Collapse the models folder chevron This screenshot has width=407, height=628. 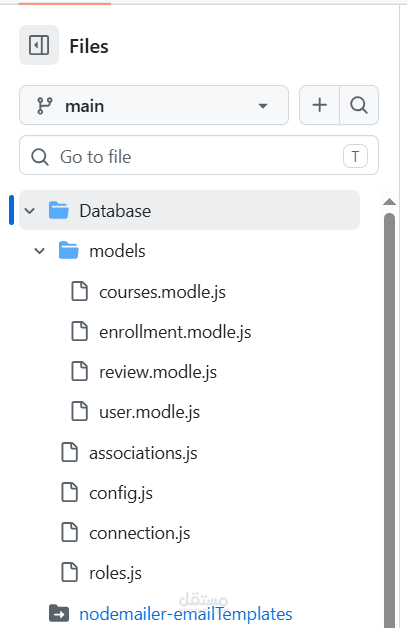point(39,251)
